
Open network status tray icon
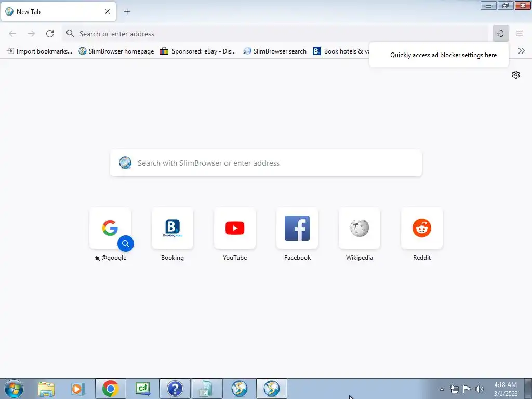(454, 389)
